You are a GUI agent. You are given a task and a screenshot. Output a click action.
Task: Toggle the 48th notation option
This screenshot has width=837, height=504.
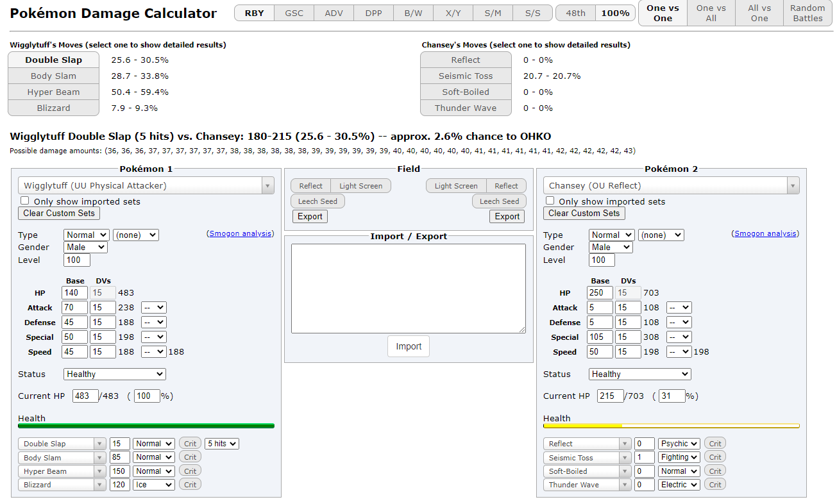pyautogui.click(x=575, y=13)
